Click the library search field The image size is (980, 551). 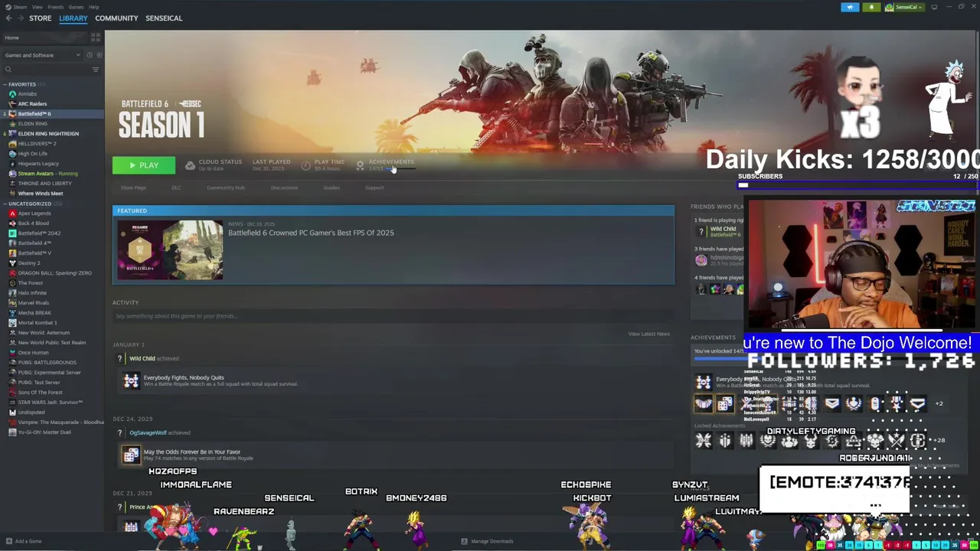pyautogui.click(x=46, y=70)
